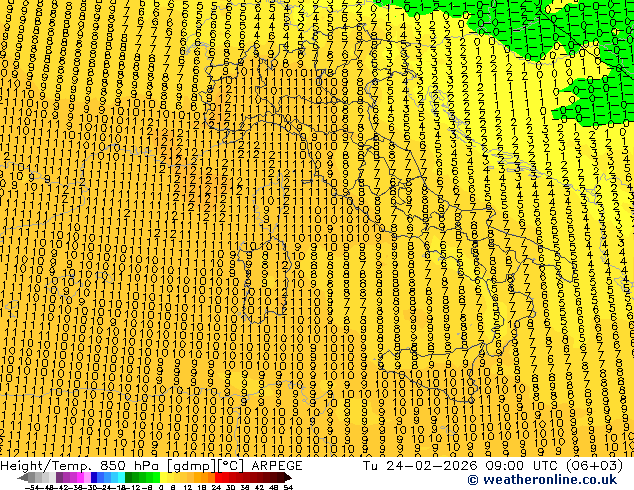
Task: Click the 'Tu 24-02-2026 09:00 UTC' timestamp
Action: coord(458,466)
